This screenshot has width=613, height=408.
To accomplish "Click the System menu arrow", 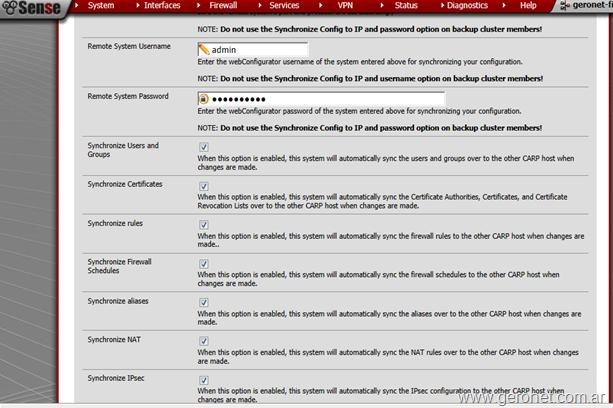I will coord(77,5).
